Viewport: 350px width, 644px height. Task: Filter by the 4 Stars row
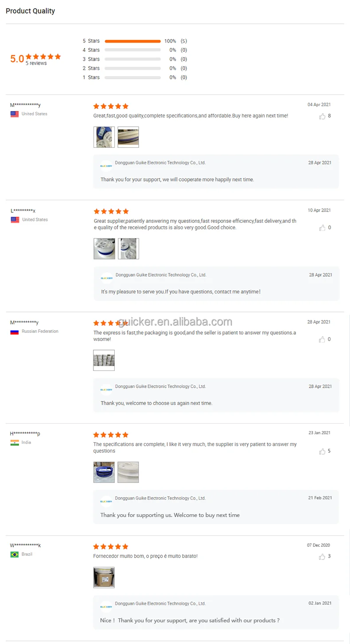point(135,50)
